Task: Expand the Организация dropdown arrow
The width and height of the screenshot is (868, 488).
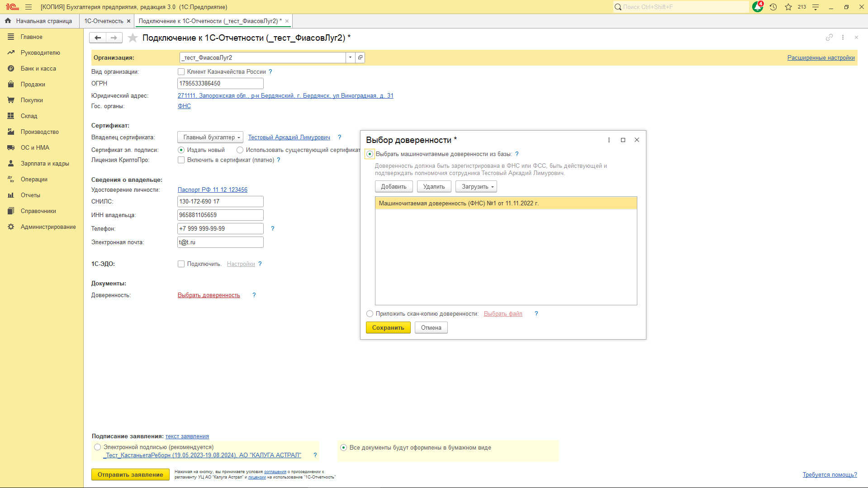Action: pos(350,57)
